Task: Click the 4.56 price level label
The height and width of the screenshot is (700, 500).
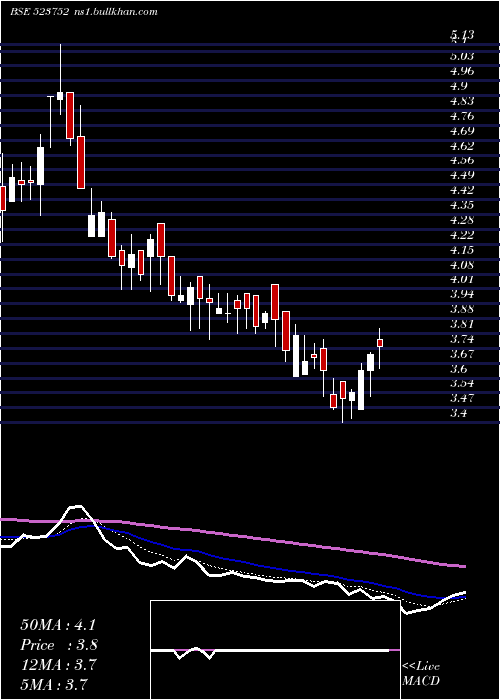Action: click(x=462, y=160)
